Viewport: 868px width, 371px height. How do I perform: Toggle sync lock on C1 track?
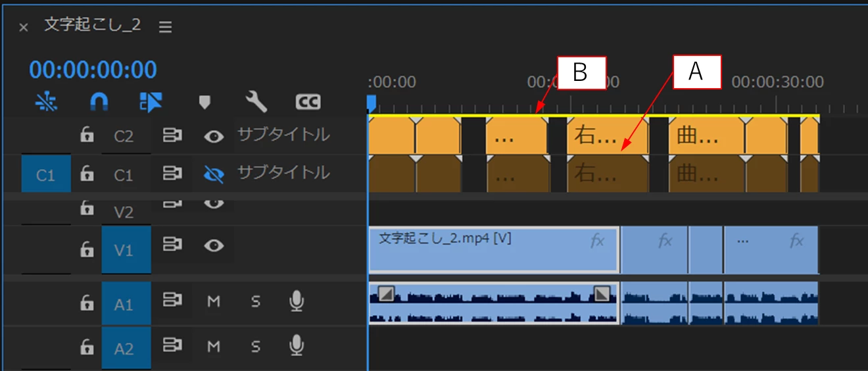(172, 174)
